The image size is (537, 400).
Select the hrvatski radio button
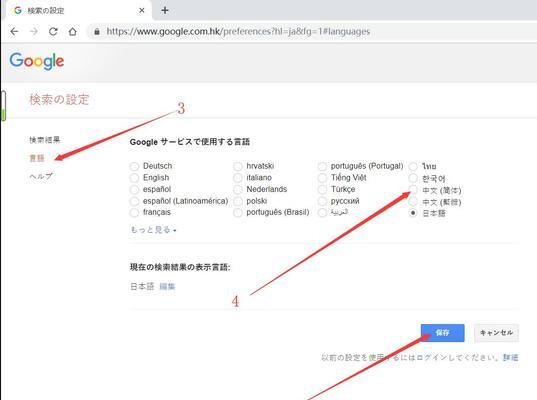pos(238,166)
